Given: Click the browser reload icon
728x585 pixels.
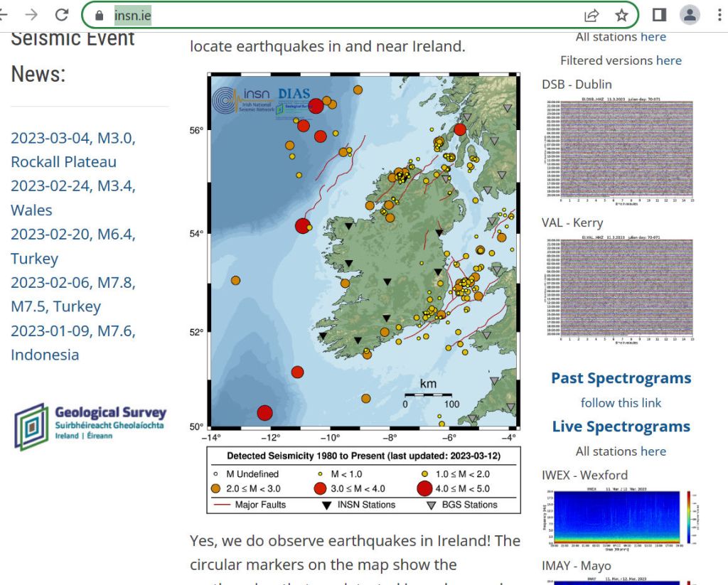Looking at the screenshot, I should coord(63,15).
